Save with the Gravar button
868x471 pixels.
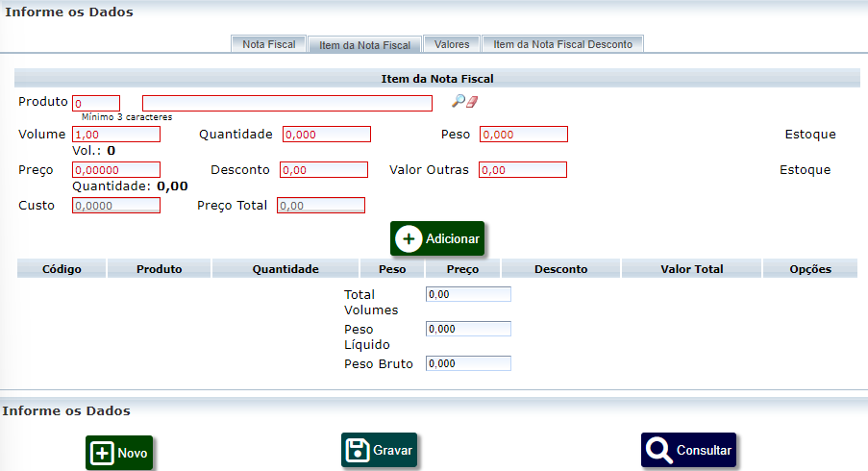pyautogui.click(x=379, y=450)
